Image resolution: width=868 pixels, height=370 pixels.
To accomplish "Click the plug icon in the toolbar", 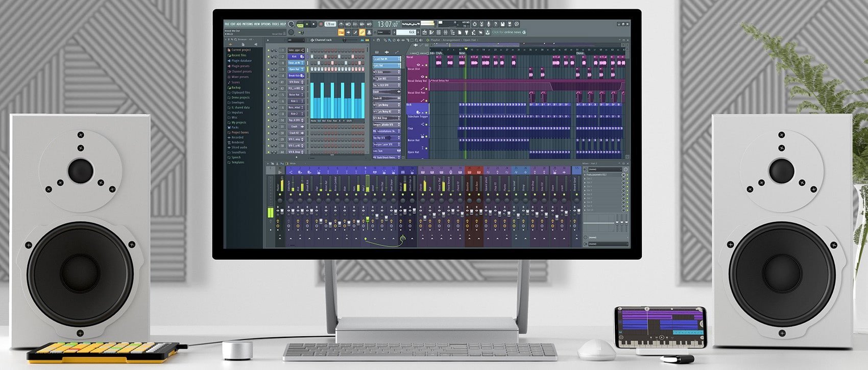I will 466,32.
